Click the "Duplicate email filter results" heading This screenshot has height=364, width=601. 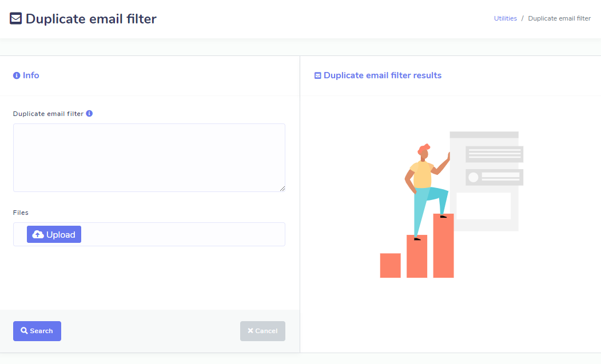click(383, 75)
